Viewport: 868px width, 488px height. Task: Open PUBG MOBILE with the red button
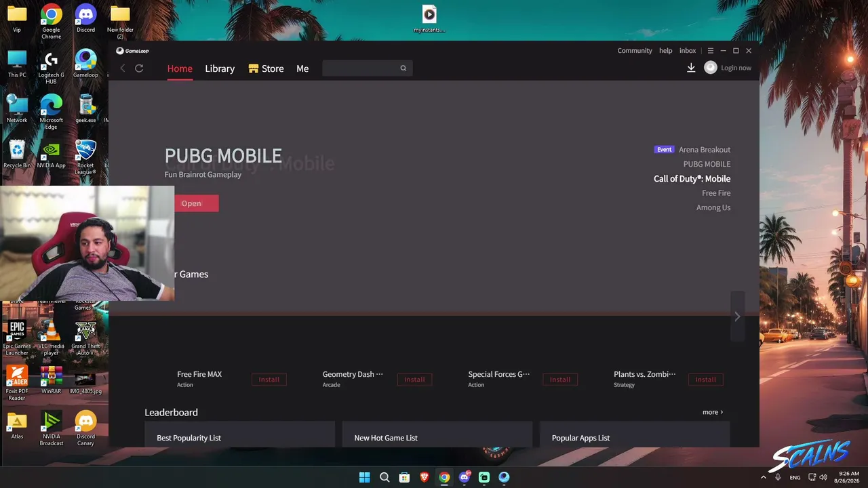click(x=196, y=203)
